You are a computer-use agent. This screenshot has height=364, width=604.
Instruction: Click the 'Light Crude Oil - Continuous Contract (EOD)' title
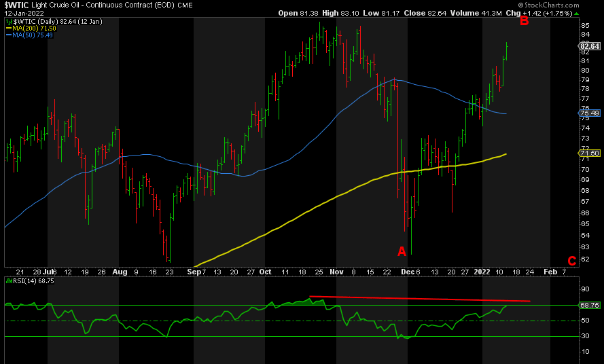tap(103, 5)
